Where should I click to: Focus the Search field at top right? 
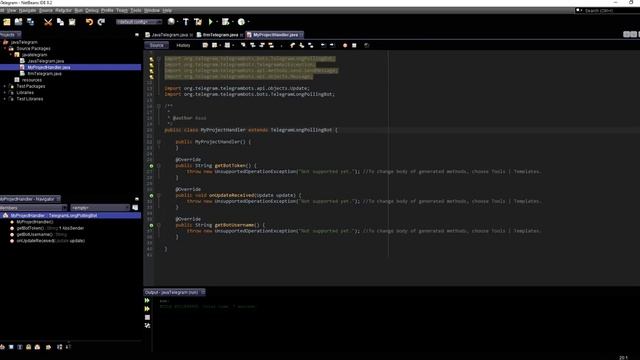pos(607,10)
